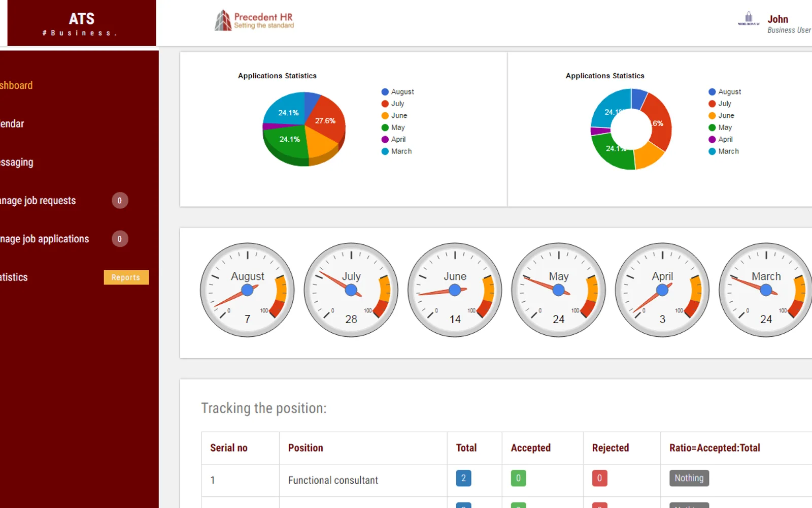Viewport: 812px width, 508px height.
Task: Click the pie chart Applications Statistics title
Action: tap(277, 76)
